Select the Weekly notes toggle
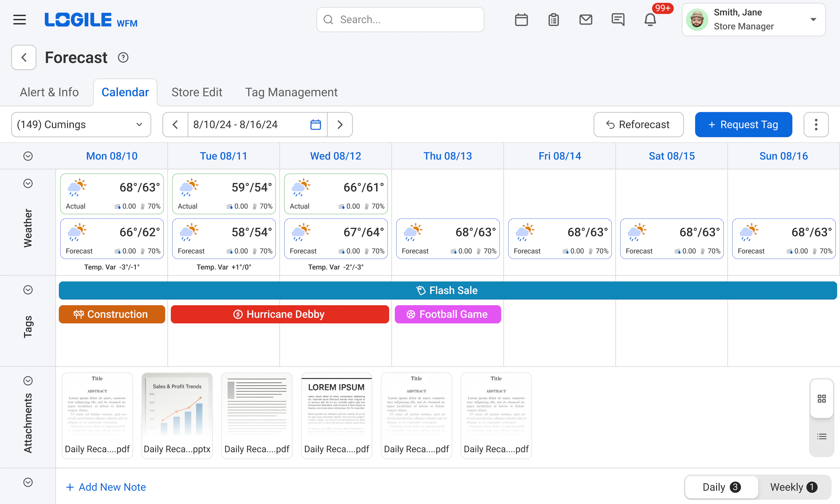The height and width of the screenshot is (504, 840). [x=793, y=487]
